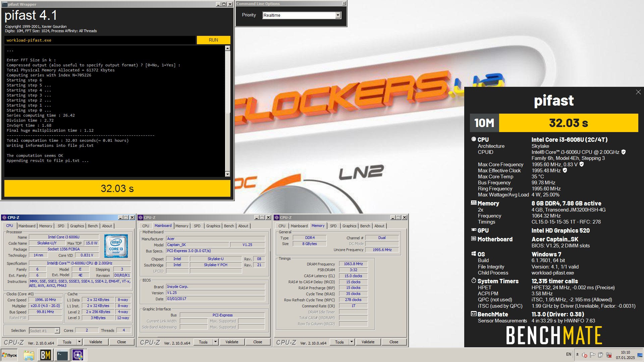Click the Max Effective Clock verified shield
Image resolution: width=644 pixels, height=362 pixels.
tap(565, 170)
